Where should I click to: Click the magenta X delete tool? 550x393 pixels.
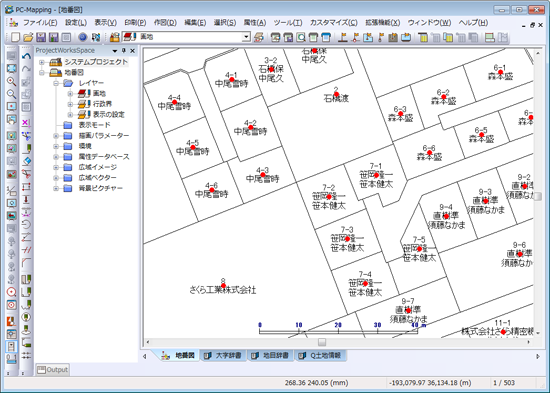pyautogui.click(x=26, y=122)
